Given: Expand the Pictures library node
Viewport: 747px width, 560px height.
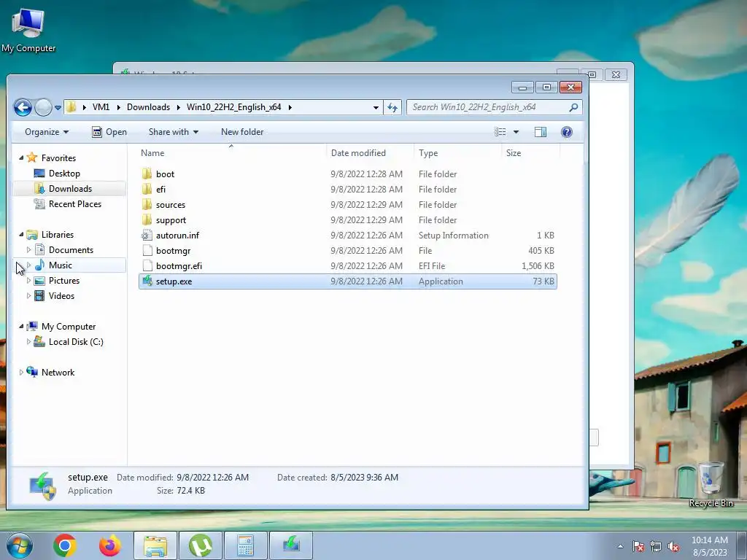Looking at the screenshot, I should coord(28,281).
